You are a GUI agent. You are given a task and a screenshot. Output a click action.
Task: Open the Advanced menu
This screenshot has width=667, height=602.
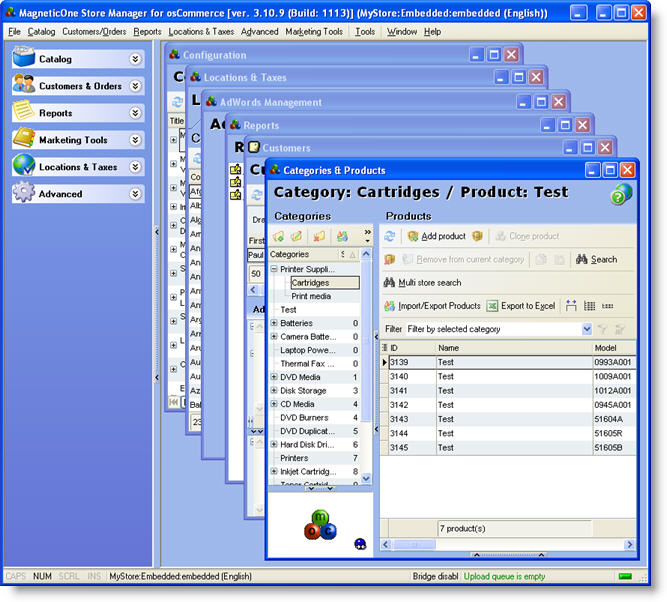259,31
